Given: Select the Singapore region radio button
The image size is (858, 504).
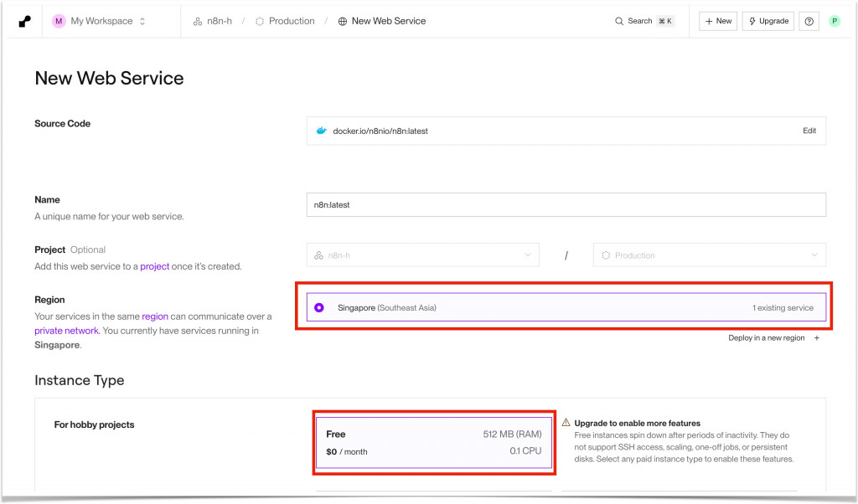Looking at the screenshot, I should 319,308.
